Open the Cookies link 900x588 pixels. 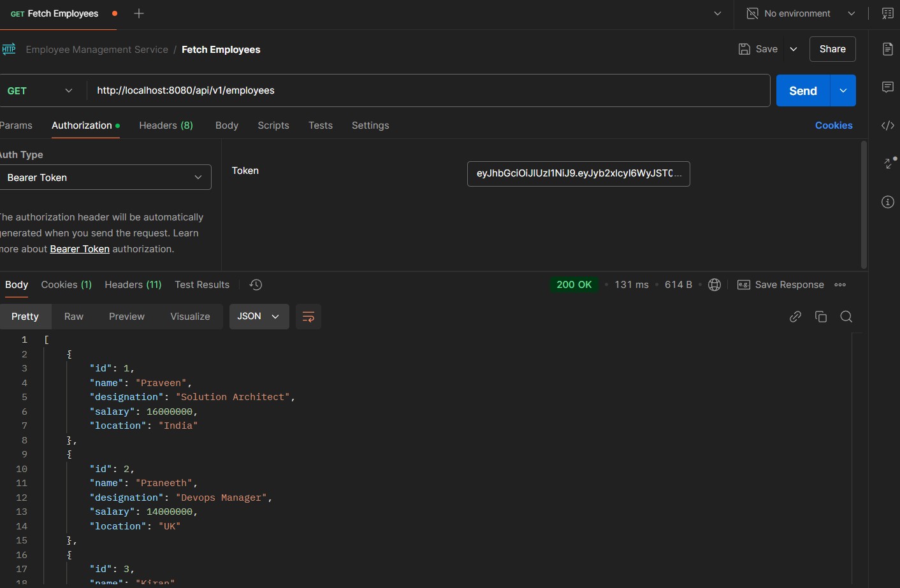pyautogui.click(x=834, y=125)
